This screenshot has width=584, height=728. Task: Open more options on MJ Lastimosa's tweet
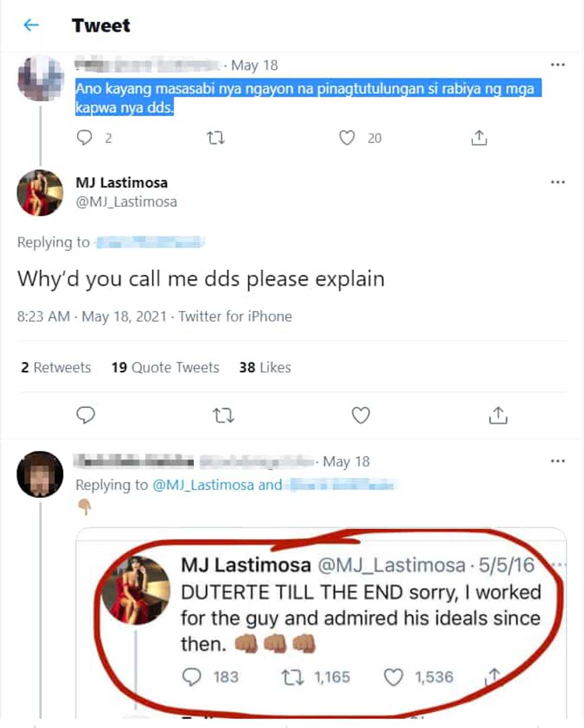pos(557,182)
